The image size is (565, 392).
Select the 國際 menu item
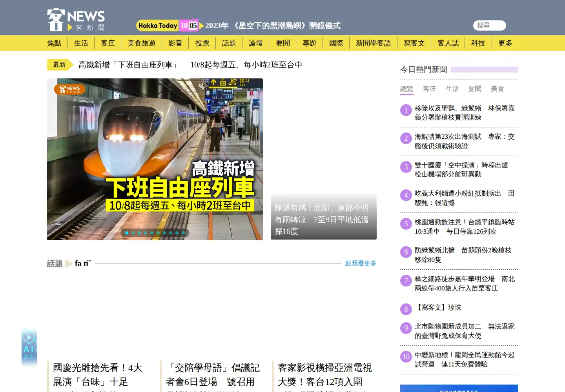click(336, 43)
